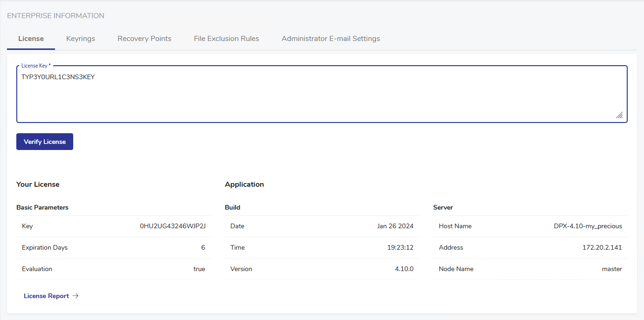
Task: Select the Expiration Days value 6
Action: (203, 247)
